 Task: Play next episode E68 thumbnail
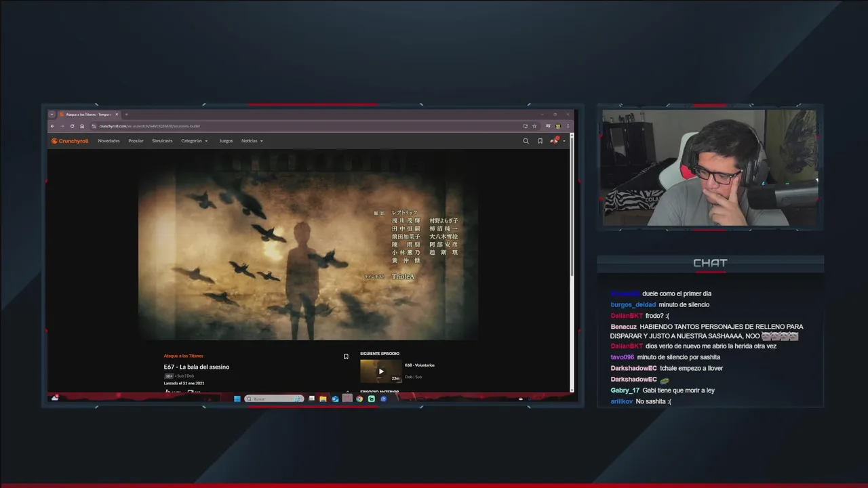tap(380, 371)
